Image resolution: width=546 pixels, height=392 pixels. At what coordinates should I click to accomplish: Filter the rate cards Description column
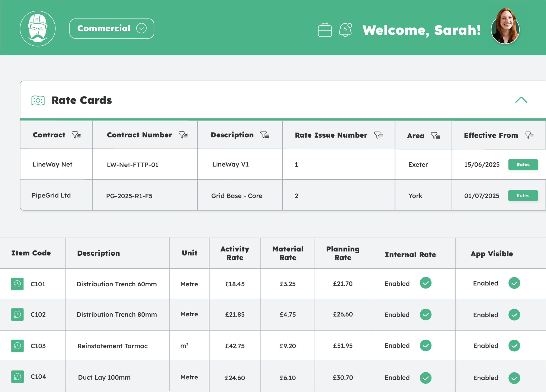point(265,135)
